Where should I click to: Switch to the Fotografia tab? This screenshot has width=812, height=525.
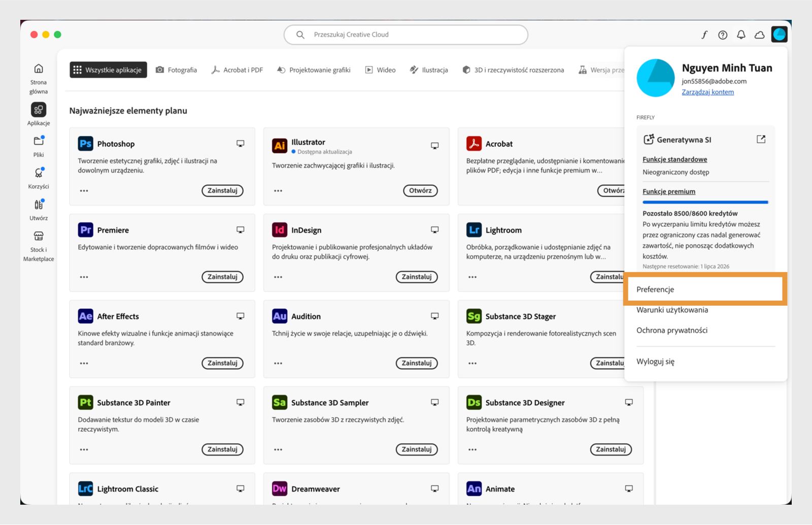tap(176, 70)
